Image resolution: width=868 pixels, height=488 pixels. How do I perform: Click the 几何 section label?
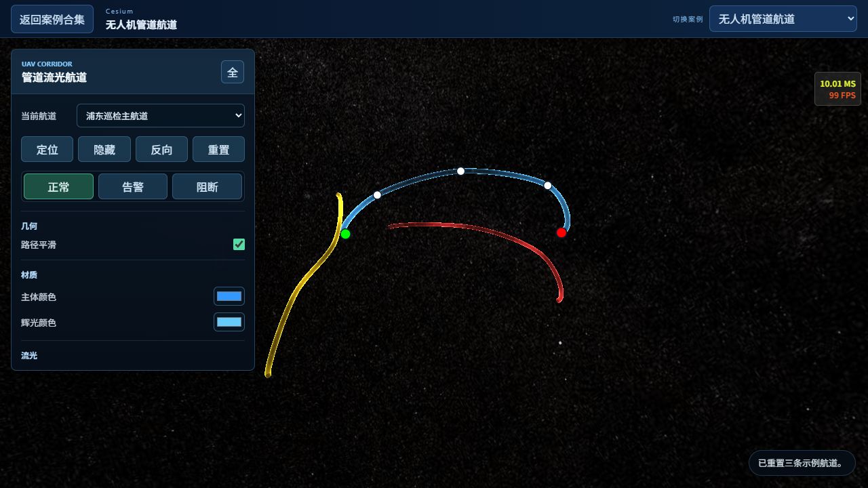(x=29, y=226)
